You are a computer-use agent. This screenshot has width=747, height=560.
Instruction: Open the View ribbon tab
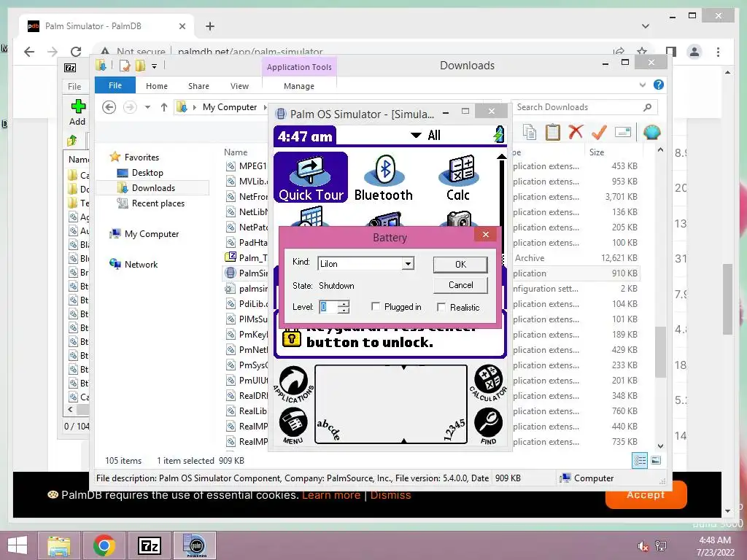point(239,86)
